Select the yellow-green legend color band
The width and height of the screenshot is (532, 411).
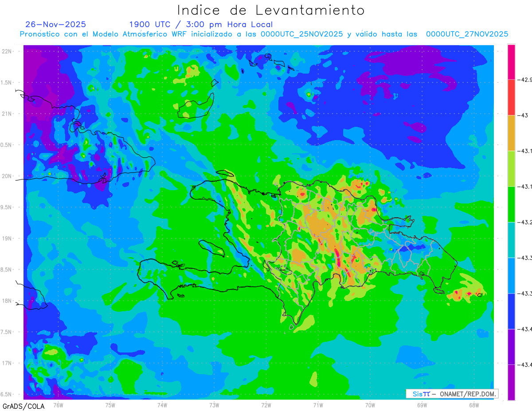click(511, 168)
